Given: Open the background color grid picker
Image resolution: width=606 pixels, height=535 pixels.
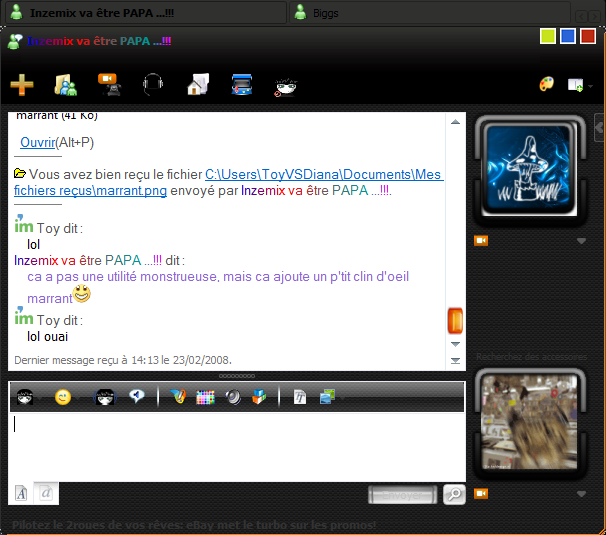Looking at the screenshot, I should click(205, 397).
